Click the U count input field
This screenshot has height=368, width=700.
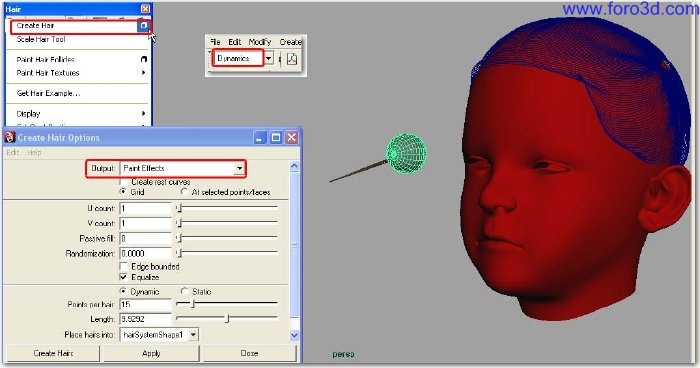(146, 208)
